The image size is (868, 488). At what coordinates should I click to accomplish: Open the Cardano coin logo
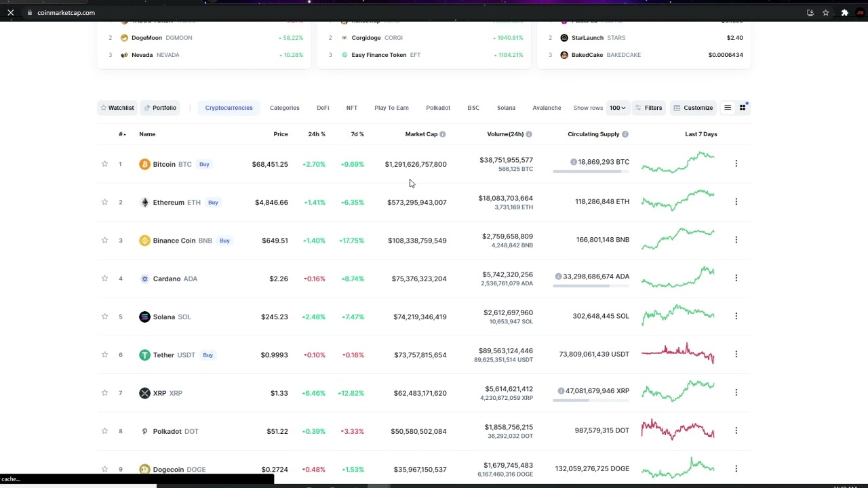[144, 279]
